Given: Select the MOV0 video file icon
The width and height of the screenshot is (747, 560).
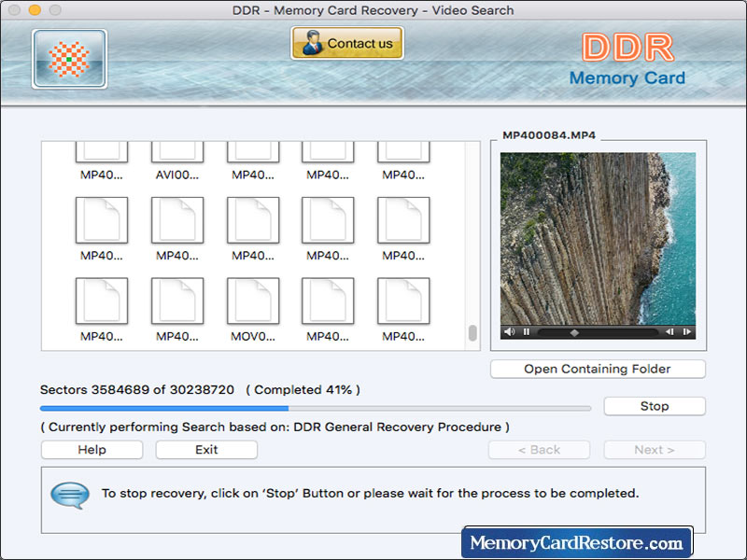Looking at the screenshot, I should tap(252, 303).
